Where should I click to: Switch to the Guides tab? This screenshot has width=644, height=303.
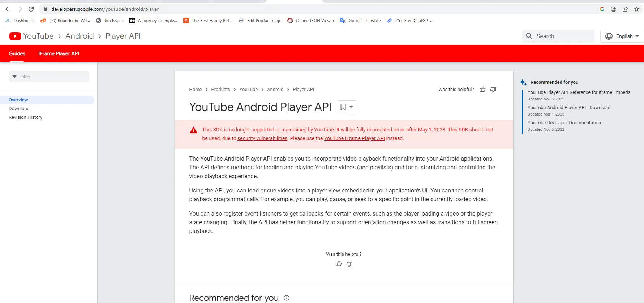(17, 53)
